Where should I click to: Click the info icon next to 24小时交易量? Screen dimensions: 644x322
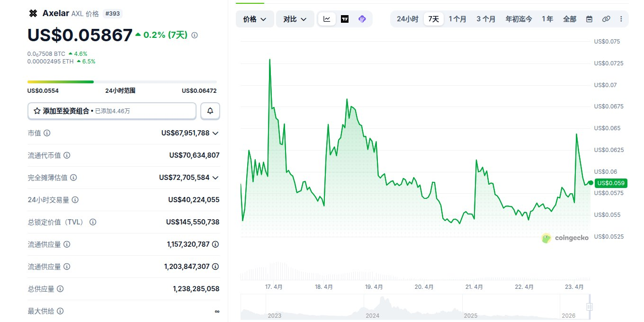click(x=75, y=200)
